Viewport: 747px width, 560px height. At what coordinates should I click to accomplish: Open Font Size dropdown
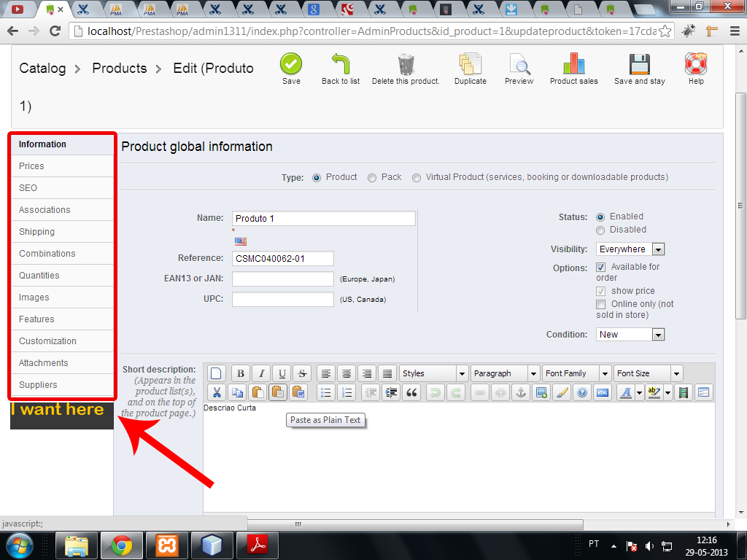648,373
